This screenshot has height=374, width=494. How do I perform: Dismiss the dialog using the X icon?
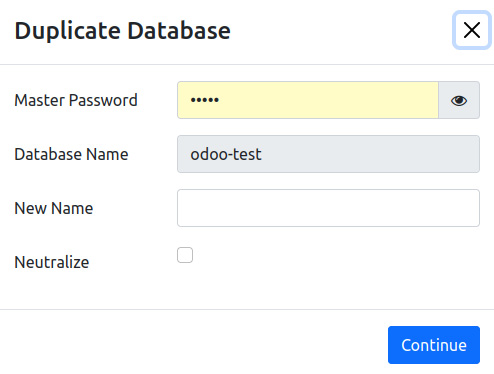click(472, 30)
